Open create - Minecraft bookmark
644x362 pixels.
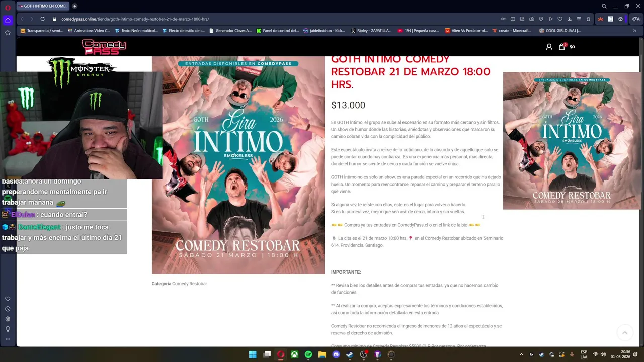[512, 31]
